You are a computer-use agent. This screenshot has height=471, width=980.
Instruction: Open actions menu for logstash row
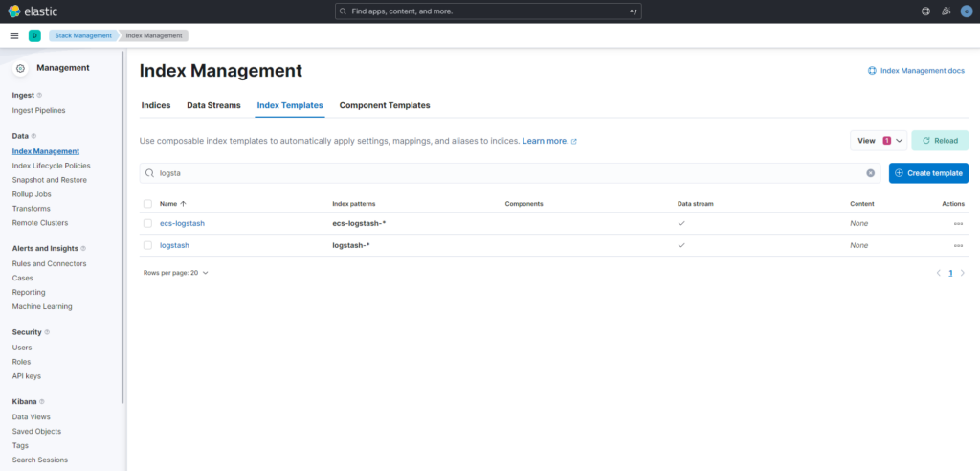click(958, 245)
